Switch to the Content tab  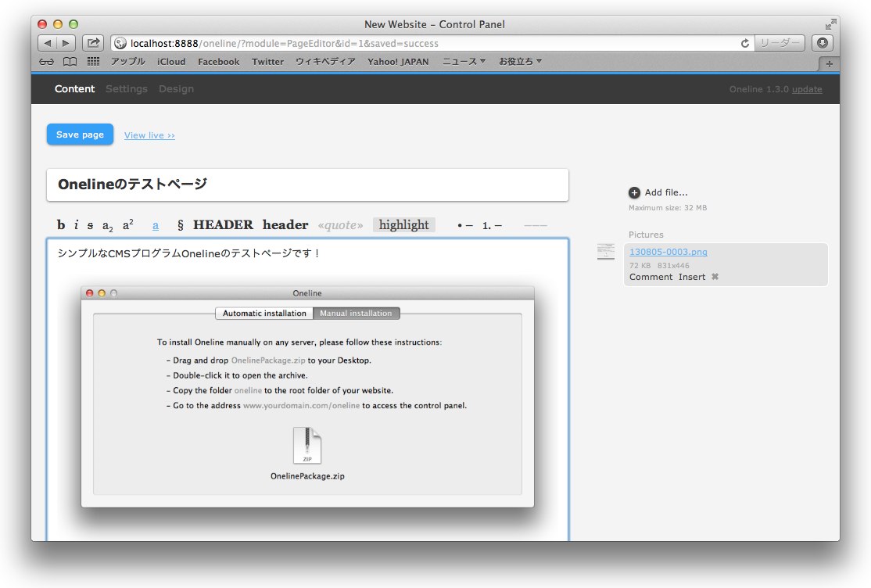74,89
